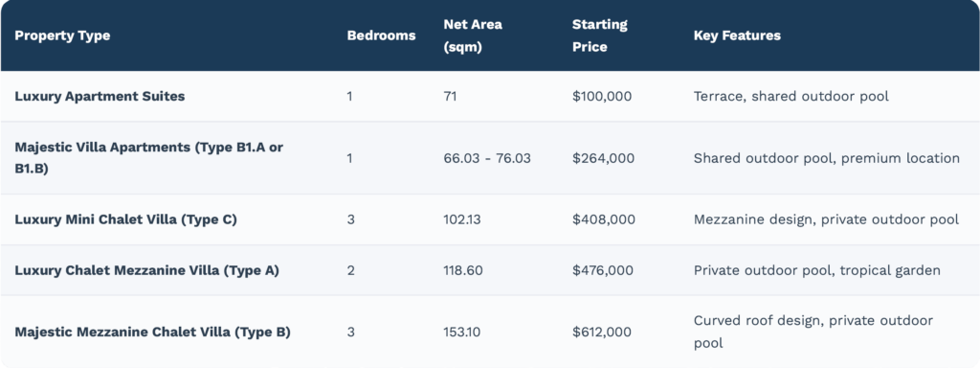The image size is (980, 368).
Task: Select the Luxury Apartment Suites row title
Action: pyautogui.click(x=100, y=97)
